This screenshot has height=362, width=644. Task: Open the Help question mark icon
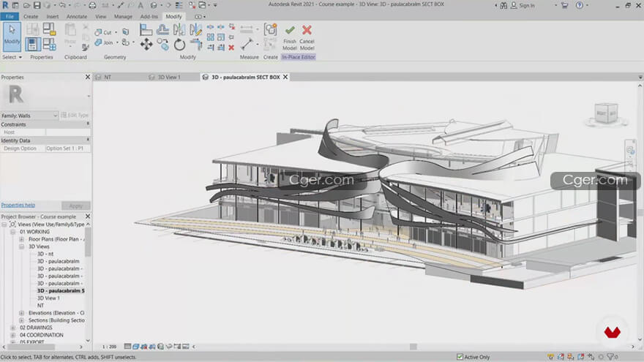click(579, 5)
